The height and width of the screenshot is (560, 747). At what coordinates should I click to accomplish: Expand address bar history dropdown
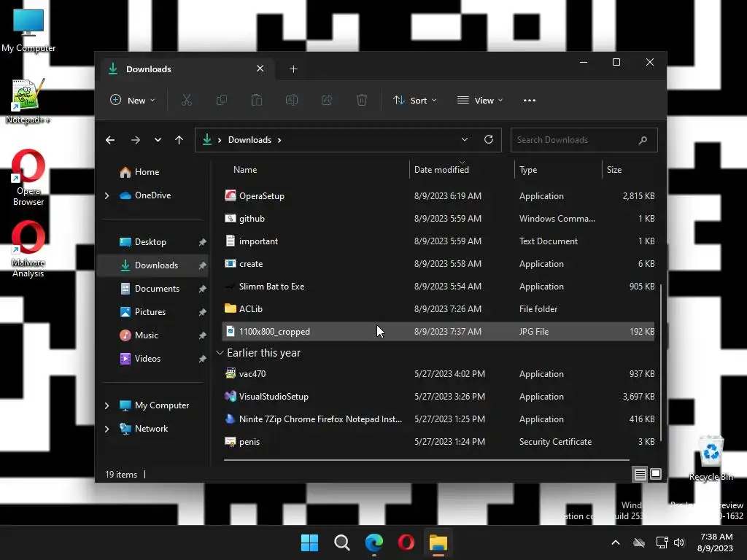coord(465,139)
